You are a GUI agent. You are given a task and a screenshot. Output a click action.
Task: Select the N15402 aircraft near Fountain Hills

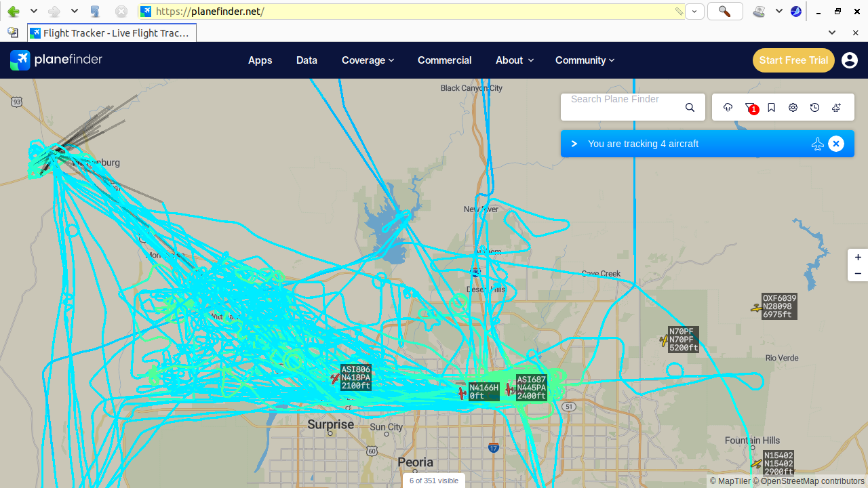[x=757, y=464]
